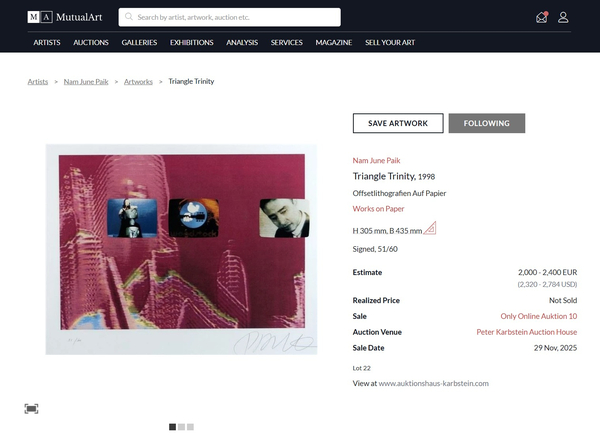The image size is (600, 441).
Task: Click the dimensions ruler triangle icon
Action: [x=430, y=229]
